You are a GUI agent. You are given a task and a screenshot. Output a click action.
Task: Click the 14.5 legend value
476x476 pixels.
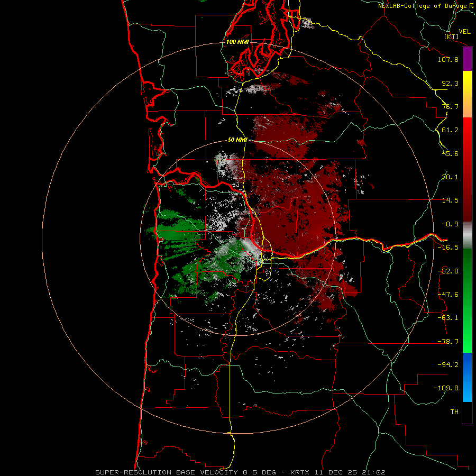[x=450, y=200]
